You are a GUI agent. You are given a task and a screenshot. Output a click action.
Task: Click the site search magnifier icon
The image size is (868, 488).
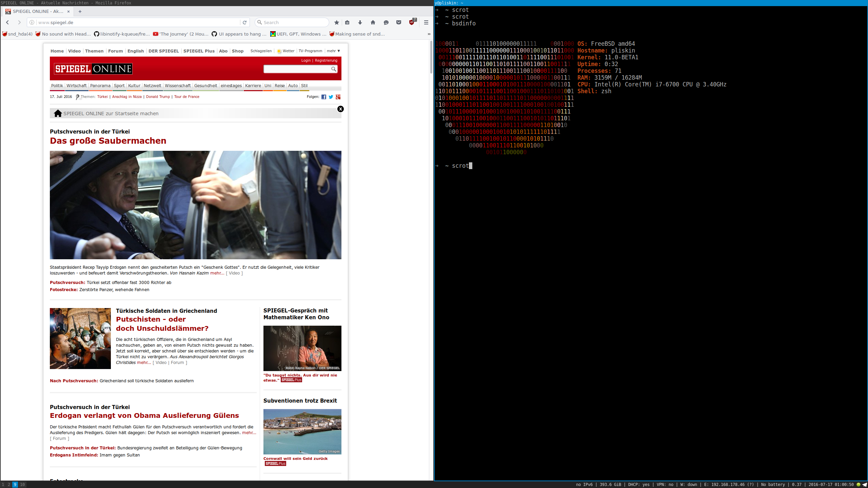pyautogui.click(x=334, y=69)
